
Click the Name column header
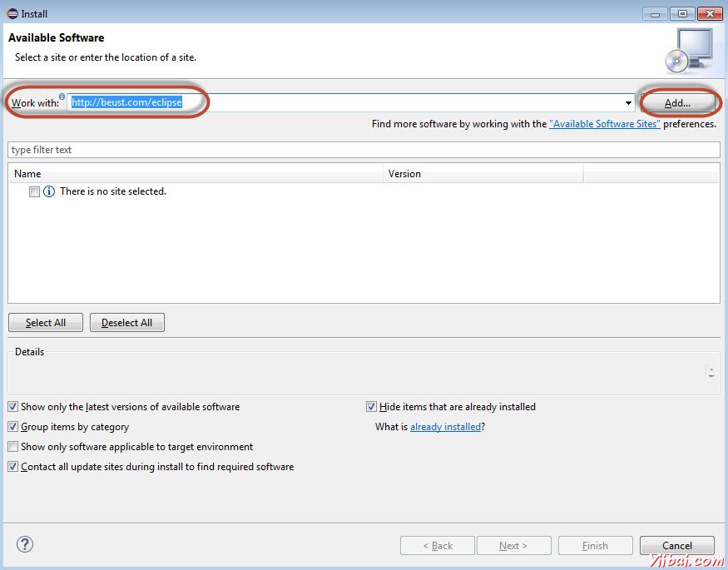[27, 173]
